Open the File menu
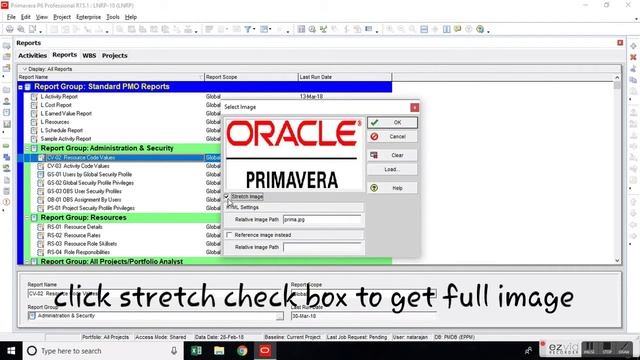640x360 pixels. tap(11, 17)
